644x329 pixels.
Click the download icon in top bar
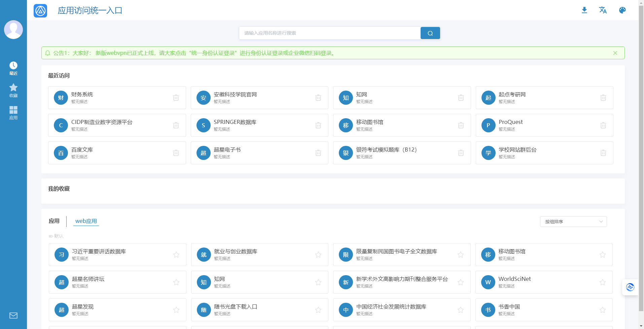[584, 10]
